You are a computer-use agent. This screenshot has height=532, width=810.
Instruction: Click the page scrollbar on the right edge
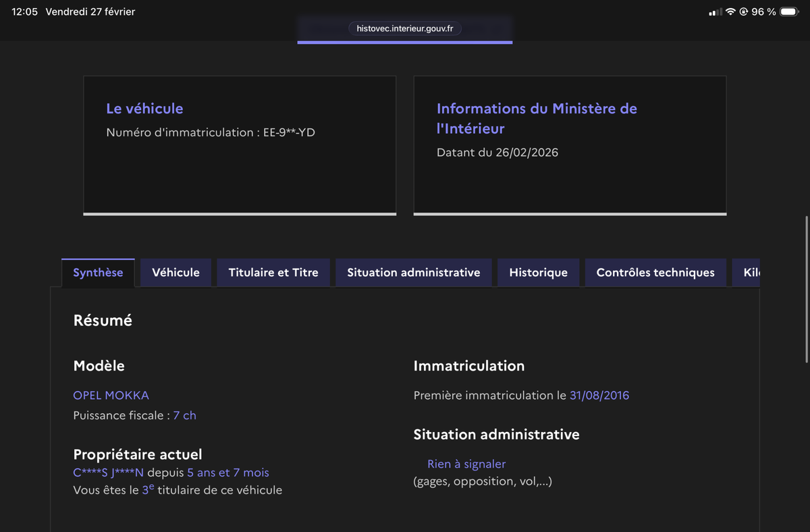(807, 290)
